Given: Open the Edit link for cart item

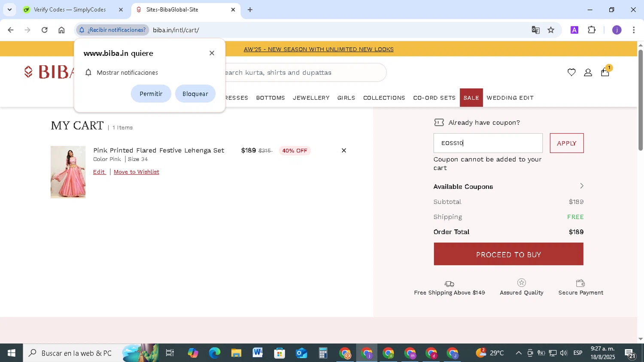Looking at the screenshot, I should pyautogui.click(x=99, y=172).
